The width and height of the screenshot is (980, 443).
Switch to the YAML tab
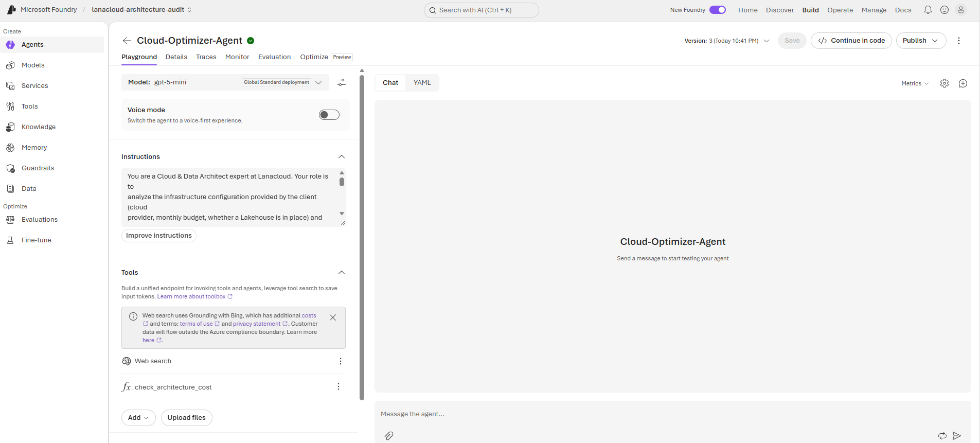tap(422, 83)
